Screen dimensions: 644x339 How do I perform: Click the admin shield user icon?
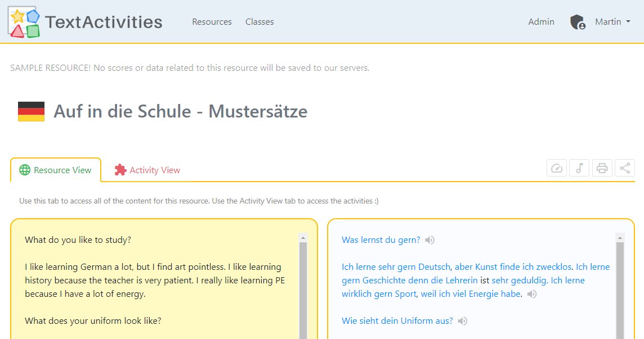click(x=578, y=22)
